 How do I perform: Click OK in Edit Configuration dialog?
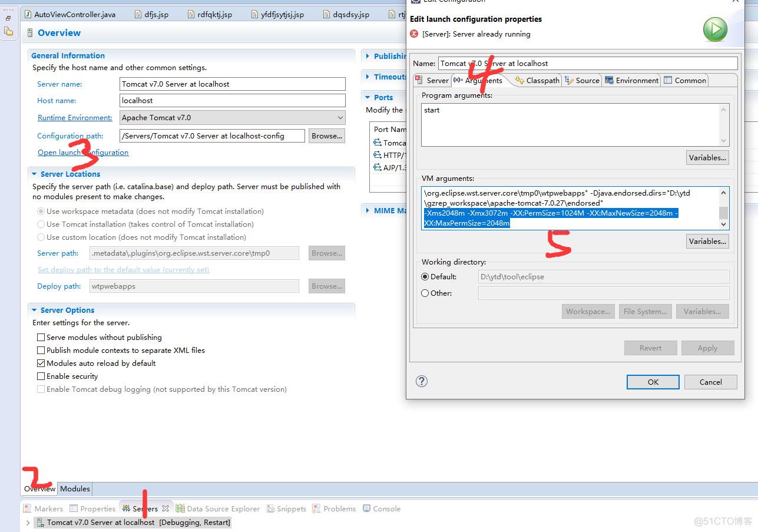(653, 382)
